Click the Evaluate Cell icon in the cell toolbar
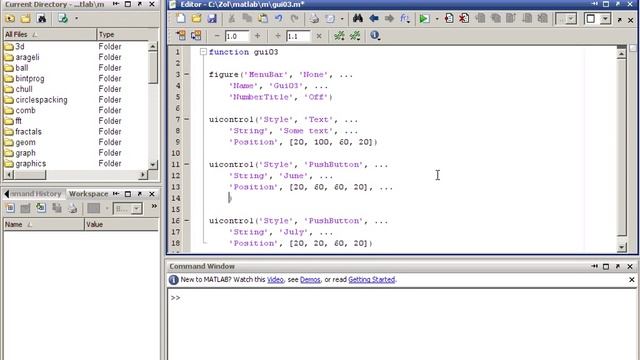This screenshot has width=640, height=360. (181, 36)
